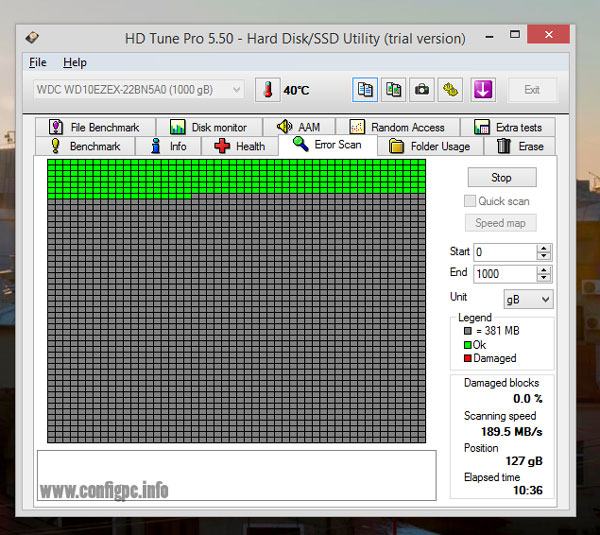Click the copy screenshot to clipboard icon
Viewport: 600px width, 535px height.
click(393, 90)
